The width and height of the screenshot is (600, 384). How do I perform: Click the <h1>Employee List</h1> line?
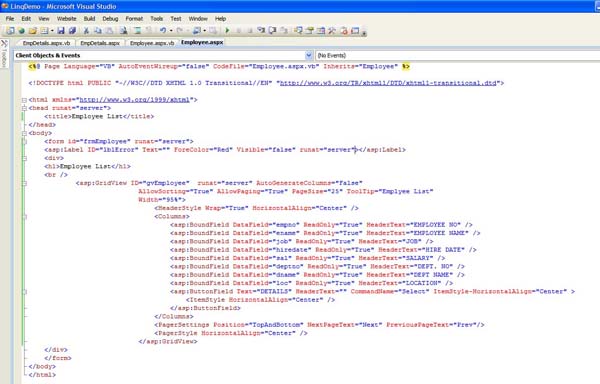pos(88,166)
